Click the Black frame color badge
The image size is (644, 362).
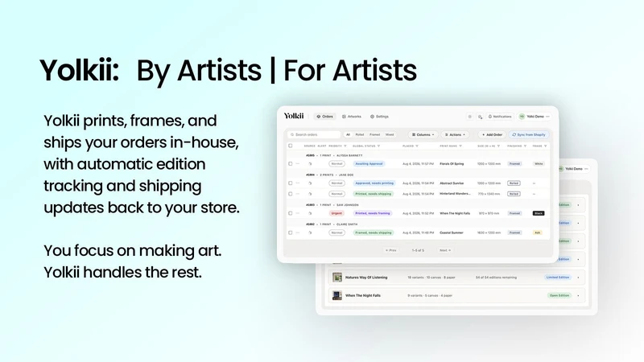(x=539, y=213)
